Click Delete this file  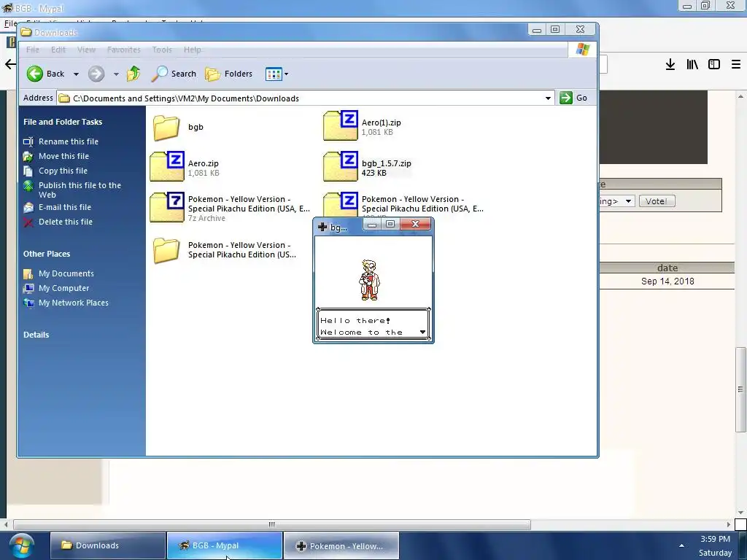tap(65, 222)
